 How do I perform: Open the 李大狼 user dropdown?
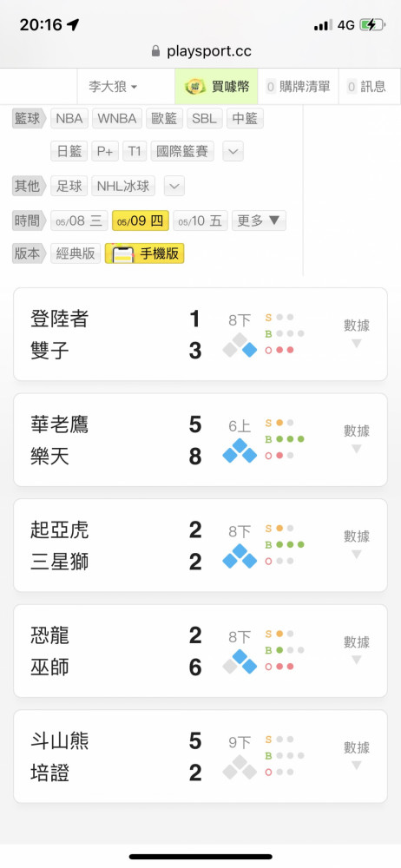point(113,86)
